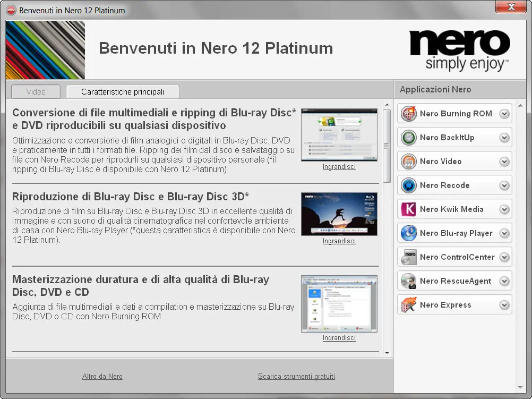The height and width of the screenshot is (399, 532).
Task: Click the features list scroll-down arrow
Action: (387, 353)
